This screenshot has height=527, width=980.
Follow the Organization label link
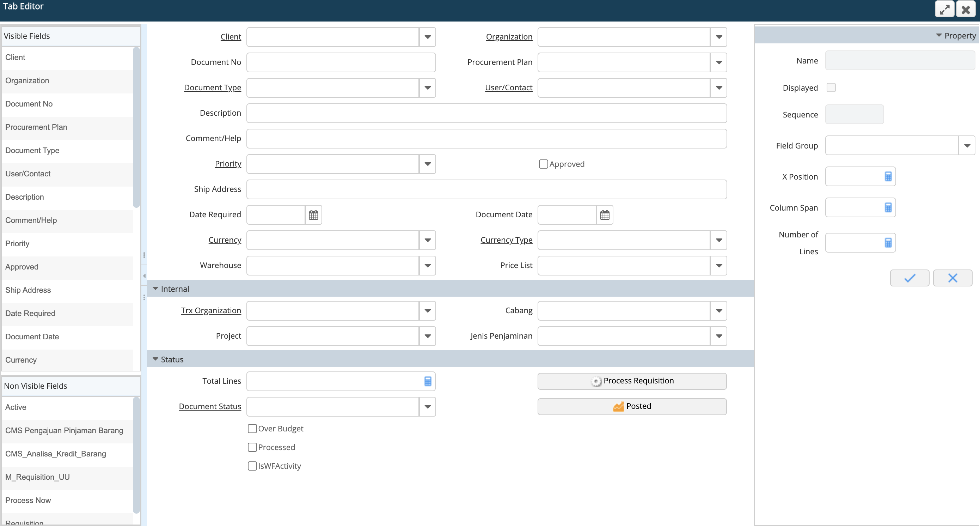click(x=509, y=37)
